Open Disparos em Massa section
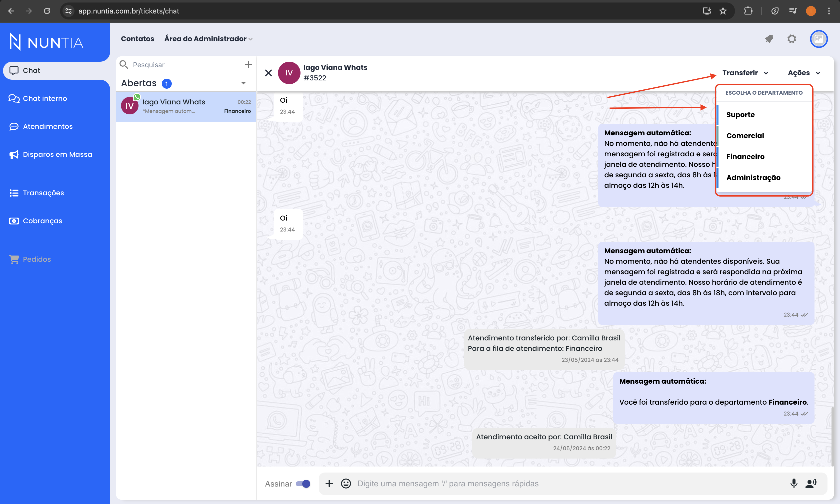This screenshot has width=840, height=504. (57, 154)
